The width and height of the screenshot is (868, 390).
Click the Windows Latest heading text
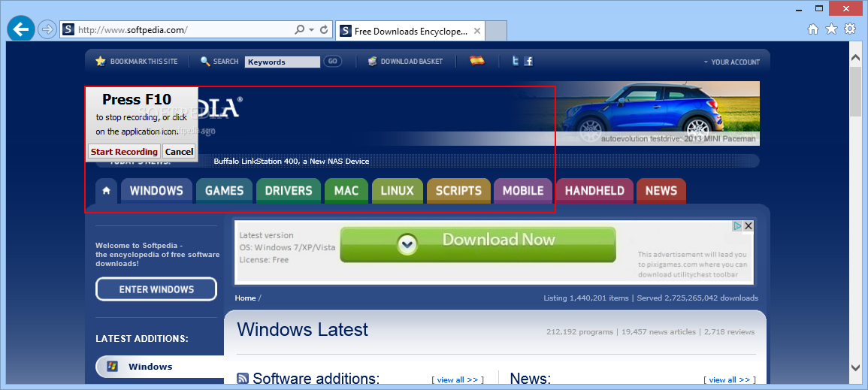(302, 330)
